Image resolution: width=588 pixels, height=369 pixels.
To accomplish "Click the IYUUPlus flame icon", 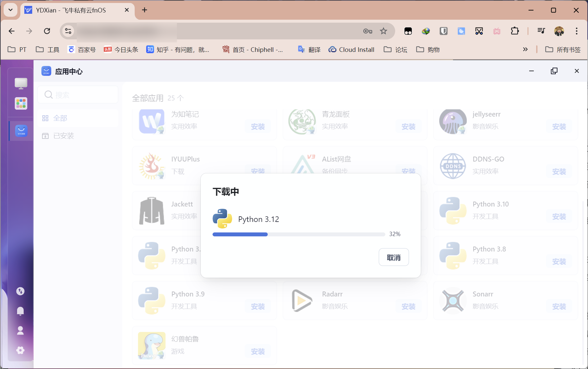I will [x=151, y=166].
